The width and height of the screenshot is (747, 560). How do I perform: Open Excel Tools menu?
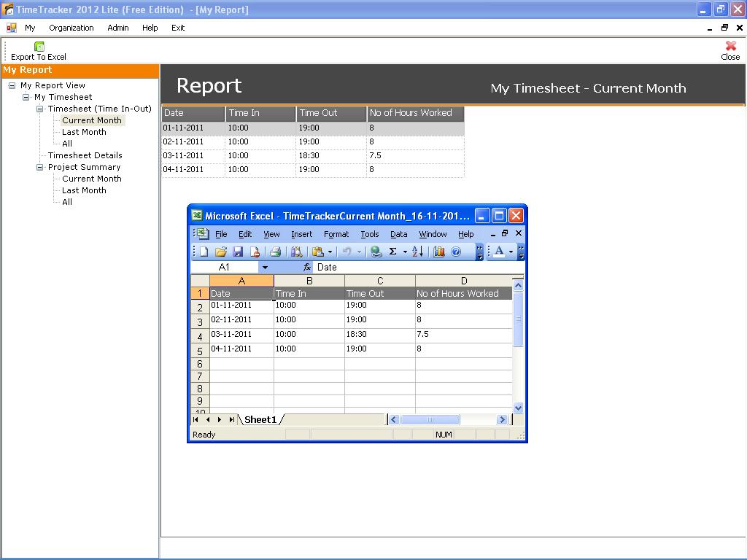pyautogui.click(x=370, y=234)
